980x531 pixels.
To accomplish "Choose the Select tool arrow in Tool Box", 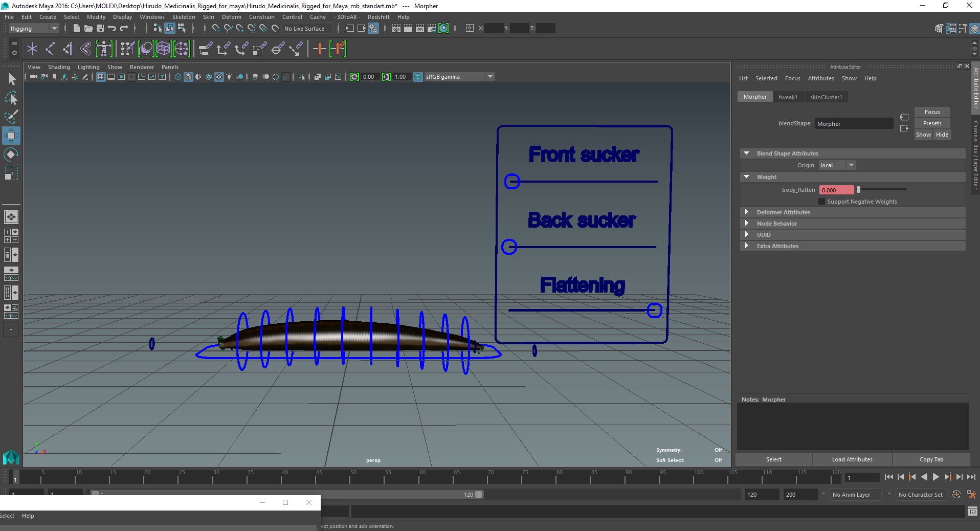I will point(11,79).
